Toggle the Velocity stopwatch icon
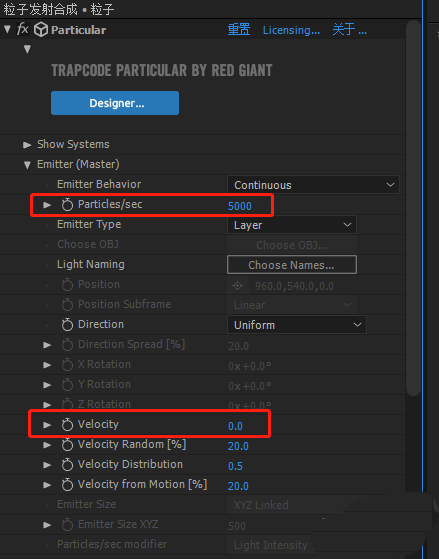Image resolution: width=439 pixels, height=559 pixels. tap(67, 425)
